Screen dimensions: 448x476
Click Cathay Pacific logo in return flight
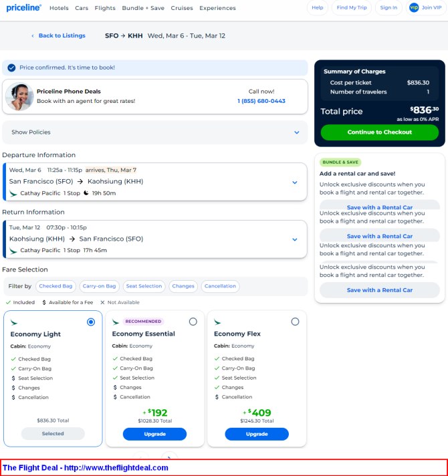point(13,251)
